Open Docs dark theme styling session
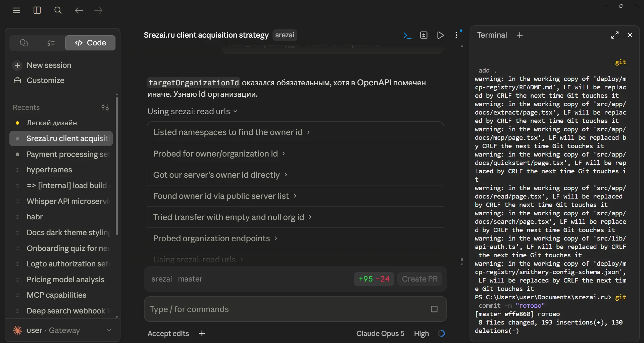 tap(61, 232)
